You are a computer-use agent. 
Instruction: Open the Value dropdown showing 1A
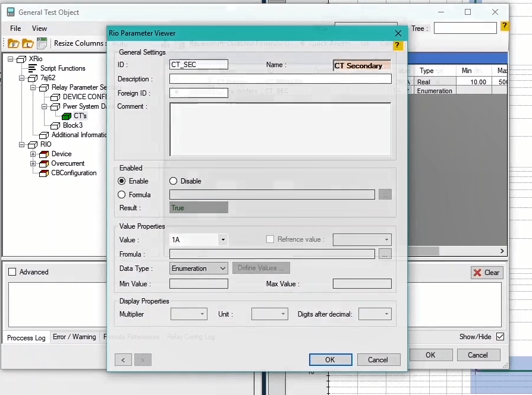[223, 240]
